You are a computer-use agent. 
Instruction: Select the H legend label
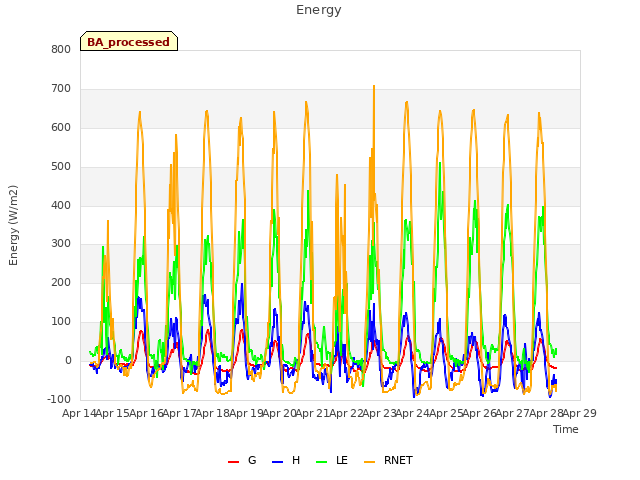(x=296, y=460)
